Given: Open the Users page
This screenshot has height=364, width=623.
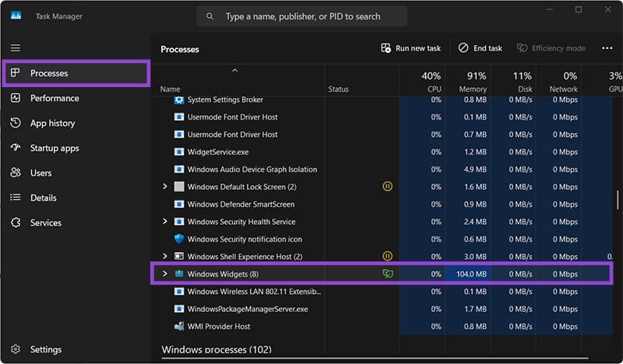Looking at the screenshot, I should click(x=76, y=173).
